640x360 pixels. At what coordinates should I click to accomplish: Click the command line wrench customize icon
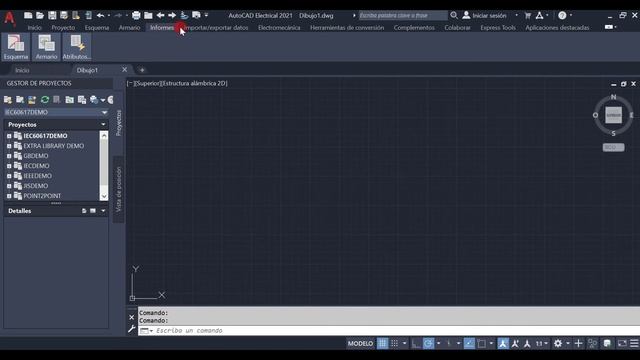[x=131, y=329]
